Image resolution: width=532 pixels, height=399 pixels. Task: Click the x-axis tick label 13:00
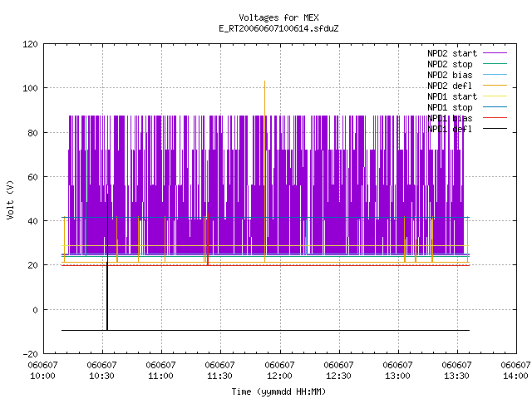pyautogui.click(x=397, y=376)
